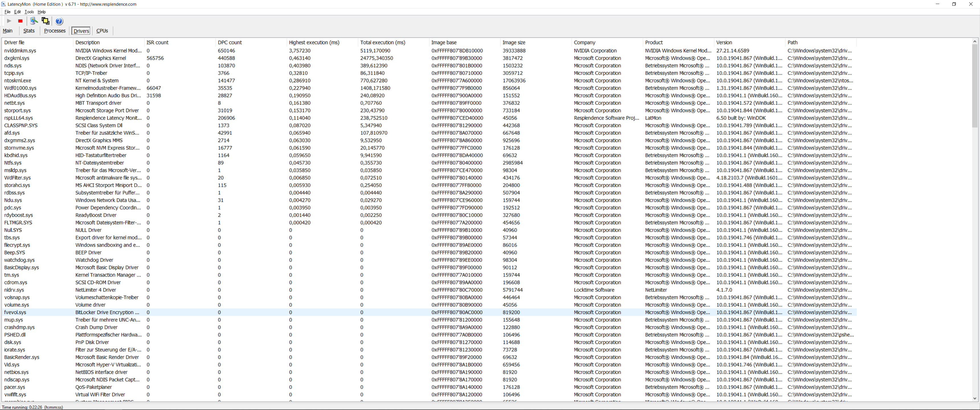Switch to the CPUs tab
The image size is (980, 410).
pos(102,31)
